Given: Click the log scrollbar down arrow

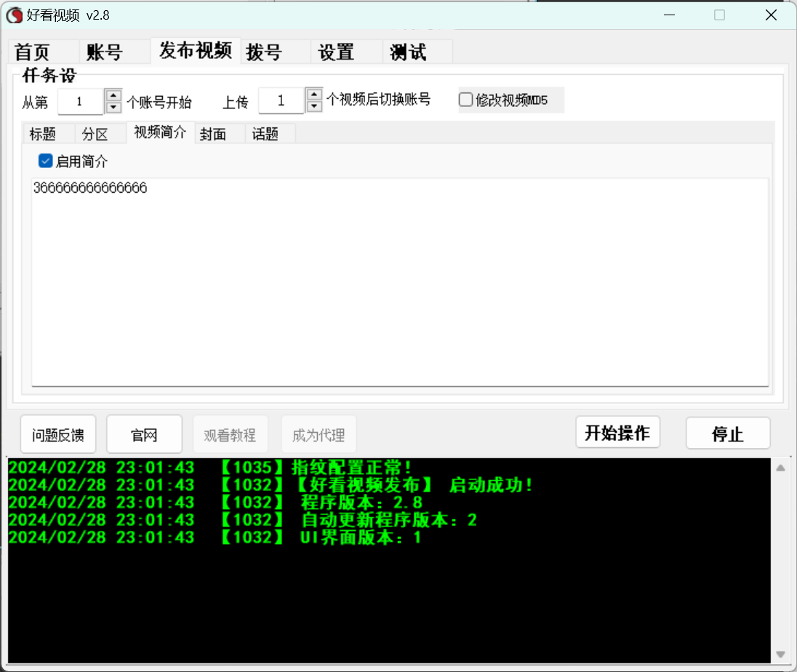Looking at the screenshot, I should coord(781,655).
